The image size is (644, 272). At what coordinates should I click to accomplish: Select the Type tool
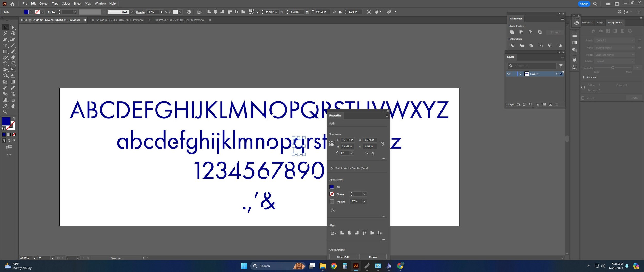pyautogui.click(x=5, y=45)
